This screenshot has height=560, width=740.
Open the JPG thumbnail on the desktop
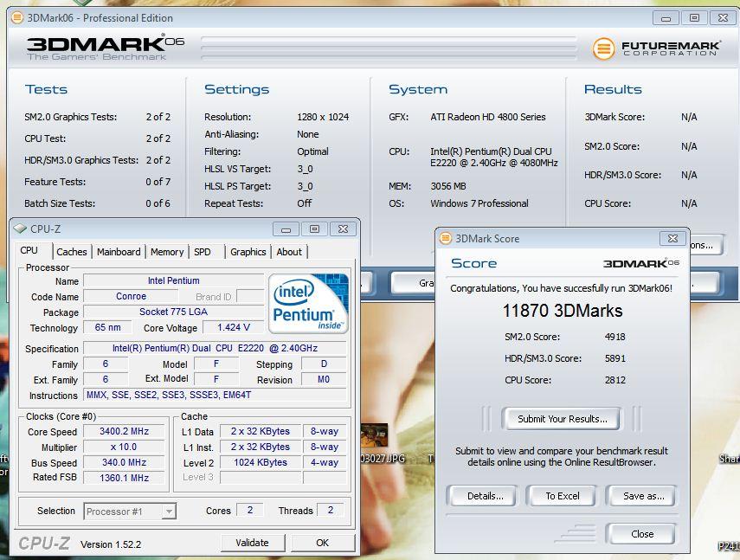[374, 435]
